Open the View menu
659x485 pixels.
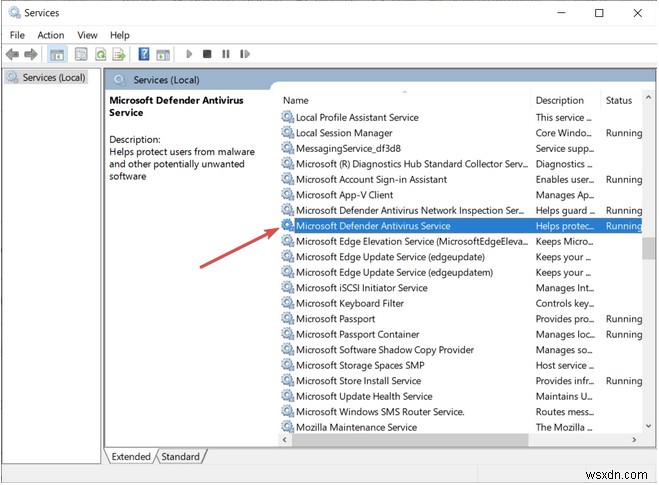coord(87,35)
